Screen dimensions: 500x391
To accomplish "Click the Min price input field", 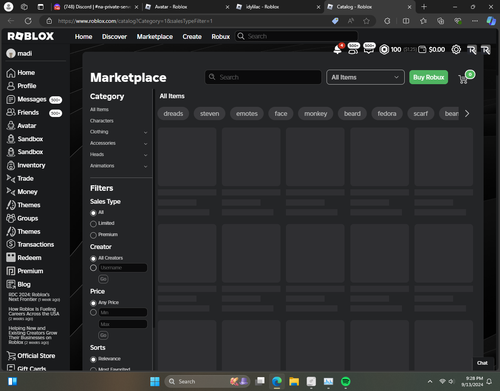I will tap(123, 312).
